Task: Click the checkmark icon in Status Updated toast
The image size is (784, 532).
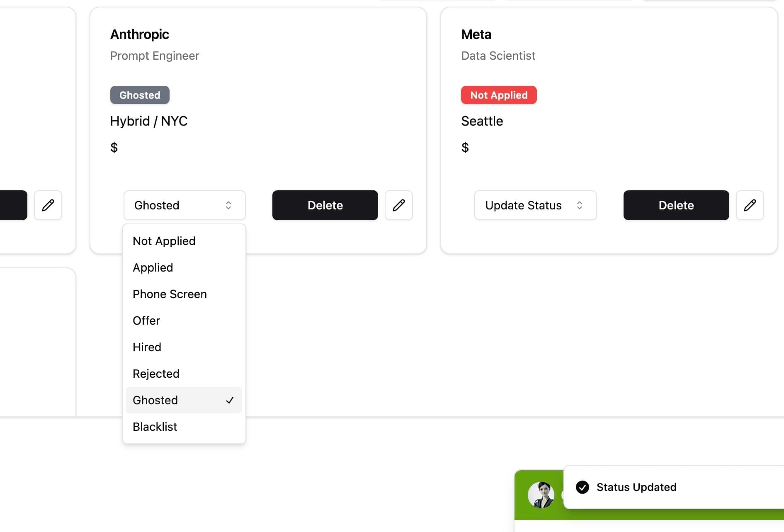Action: tap(583, 487)
